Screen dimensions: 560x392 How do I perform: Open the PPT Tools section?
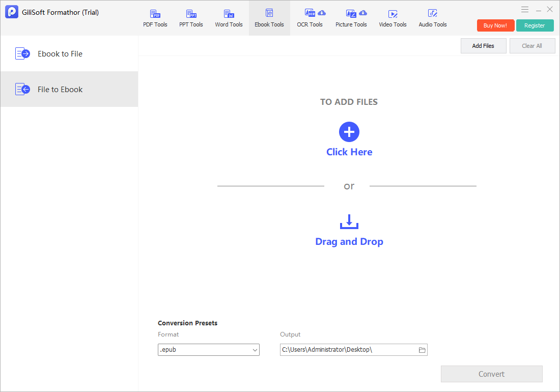click(x=191, y=18)
